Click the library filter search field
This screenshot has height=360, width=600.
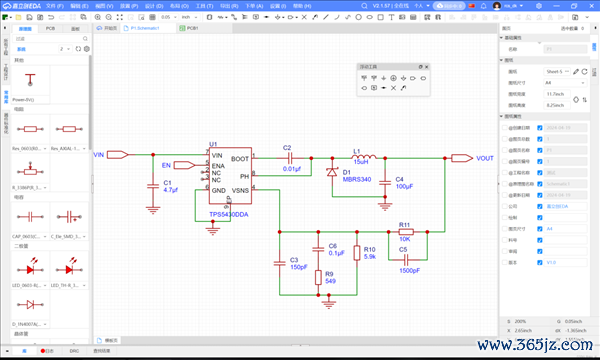(x=51, y=39)
